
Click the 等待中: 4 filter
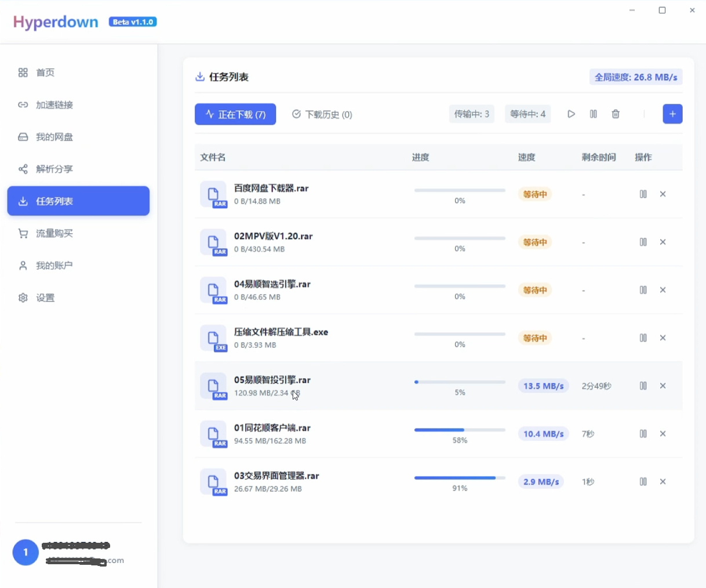tap(527, 114)
